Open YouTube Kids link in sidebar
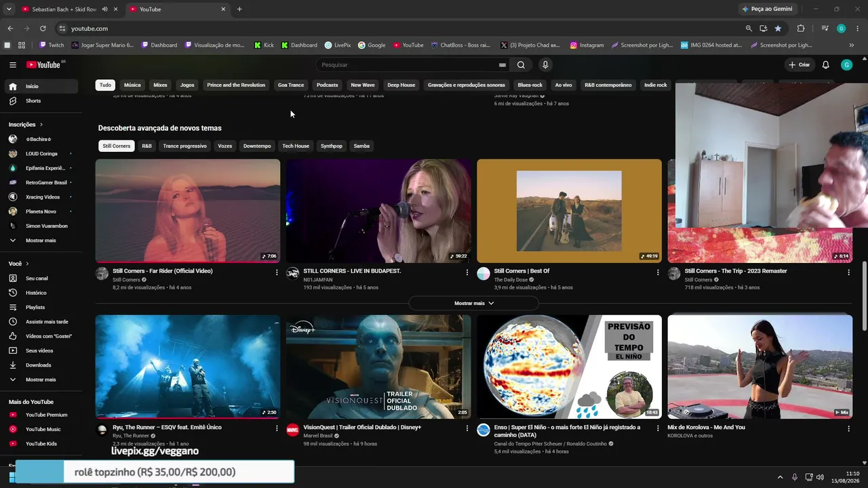The height and width of the screenshot is (488, 868). click(39, 444)
